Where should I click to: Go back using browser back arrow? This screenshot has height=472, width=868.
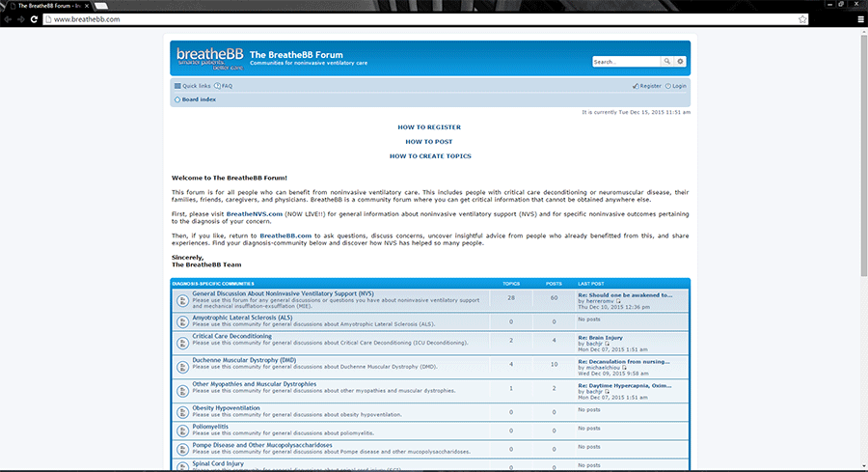click(x=8, y=19)
